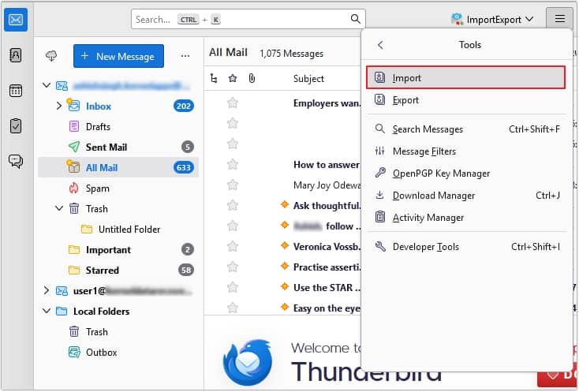Screen dimensions: 579x392
Task: Expand the Inbox folder
Action: (58, 106)
